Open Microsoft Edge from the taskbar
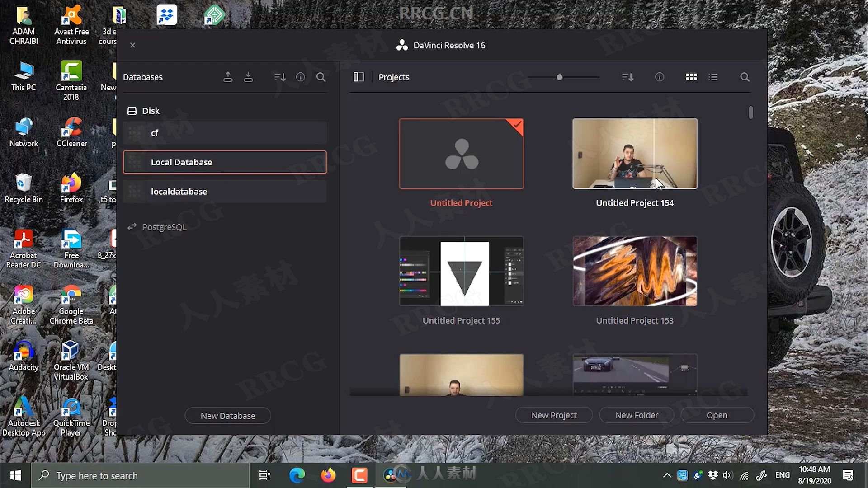868x488 pixels. pos(297,475)
